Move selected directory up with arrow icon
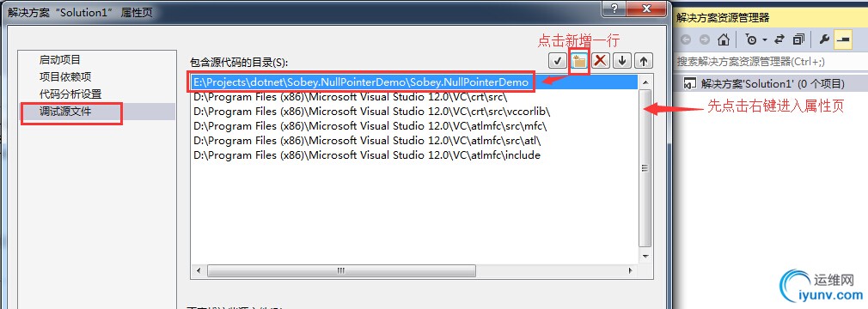The image size is (868, 309). click(643, 61)
